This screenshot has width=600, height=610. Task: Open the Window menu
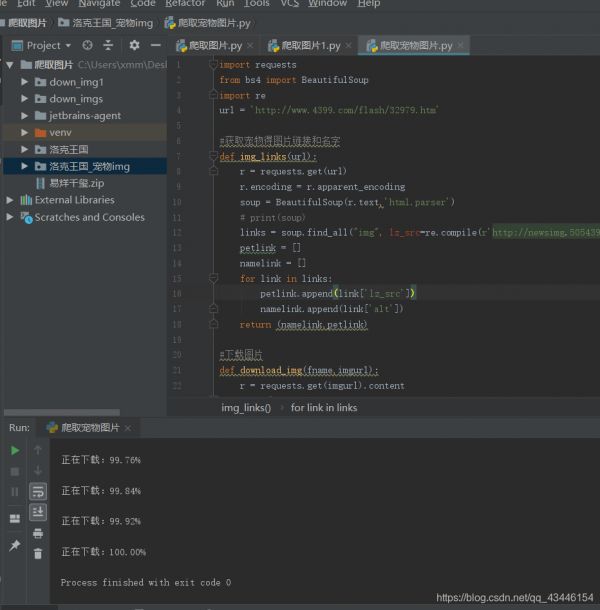tap(328, 4)
